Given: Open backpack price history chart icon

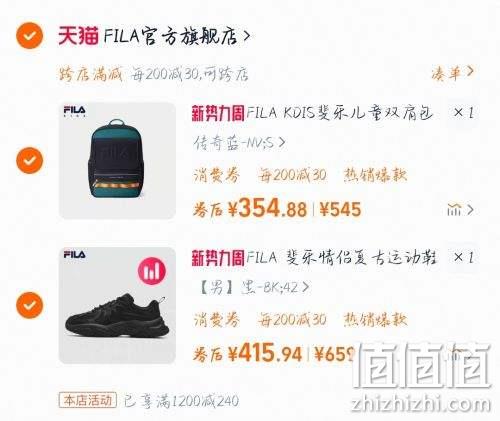Looking at the screenshot, I should [x=460, y=210].
